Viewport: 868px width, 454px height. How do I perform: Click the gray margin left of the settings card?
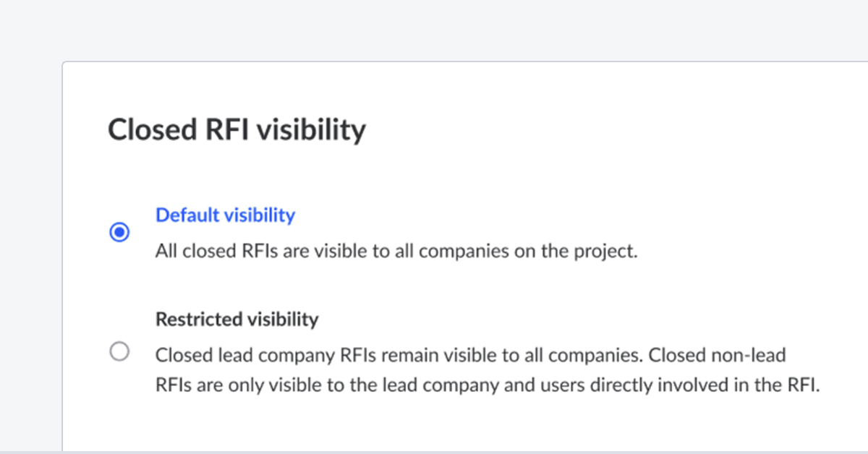click(x=30, y=253)
